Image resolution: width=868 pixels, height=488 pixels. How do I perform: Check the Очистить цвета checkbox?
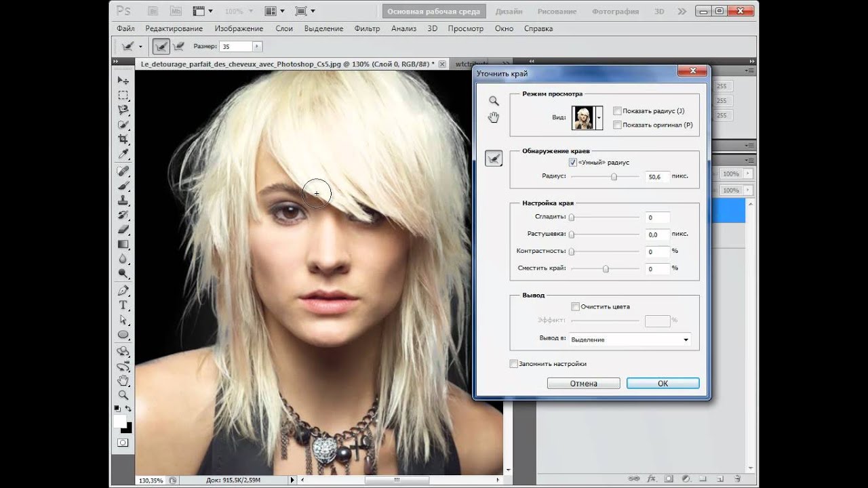point(576,306)
